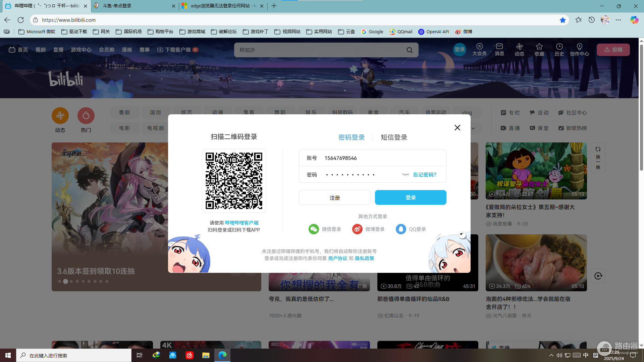644x362 pixels.
Task: Open 收藏 star icon in header
Action: pyautogui.click(x=539, y=50)
